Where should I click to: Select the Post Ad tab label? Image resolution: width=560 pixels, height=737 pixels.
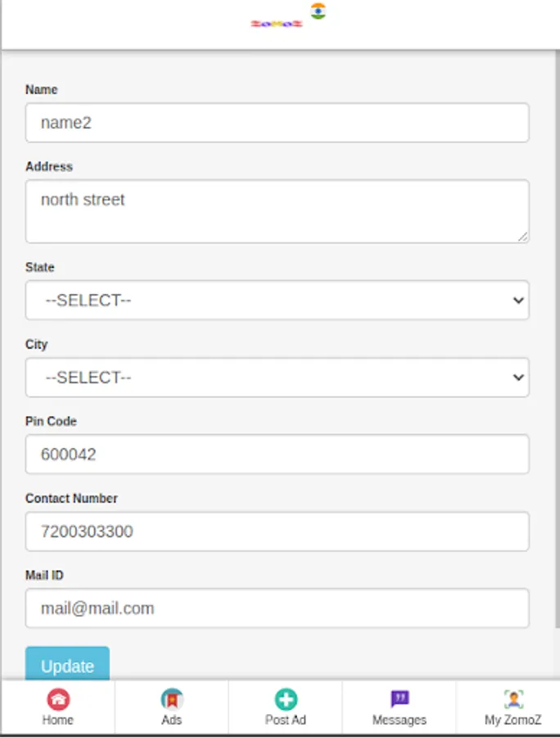tap(286, 720)
